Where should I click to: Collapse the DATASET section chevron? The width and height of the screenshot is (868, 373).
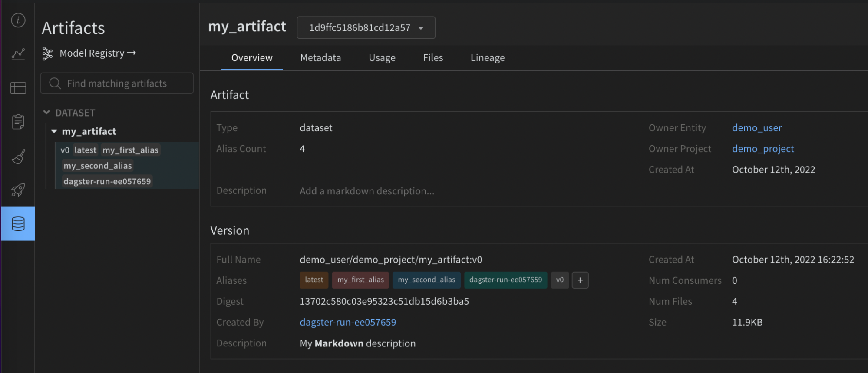coord(46,113)
